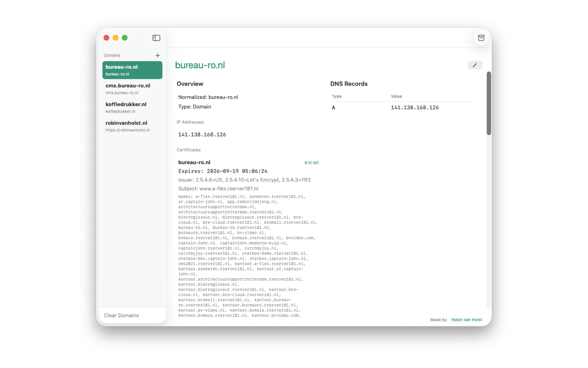Click the Expires 2026-09-19 line
Viewport: 588px width, 368px height.
223,171
